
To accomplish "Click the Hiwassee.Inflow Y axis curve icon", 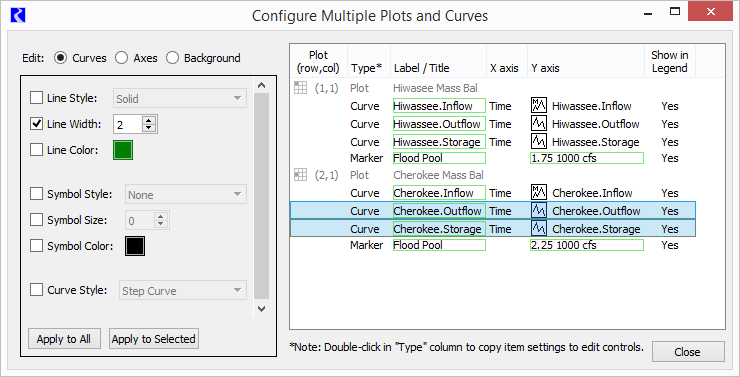I will 538,106.
